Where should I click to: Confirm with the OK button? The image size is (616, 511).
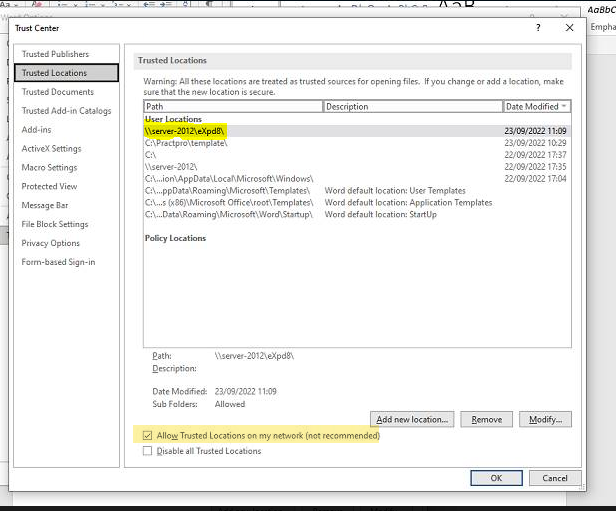(496, 478)
